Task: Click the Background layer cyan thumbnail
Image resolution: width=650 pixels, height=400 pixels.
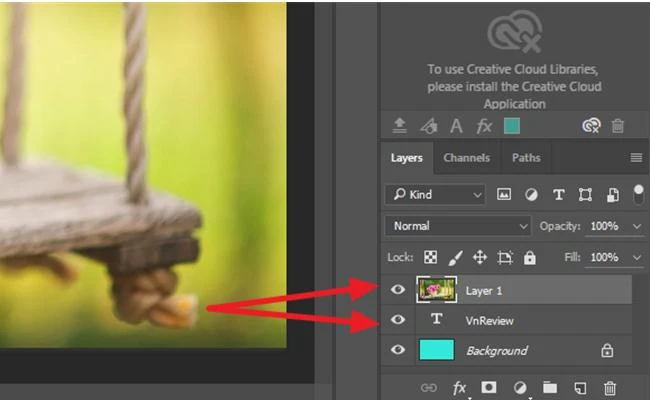Action: (x=437, y=349)
